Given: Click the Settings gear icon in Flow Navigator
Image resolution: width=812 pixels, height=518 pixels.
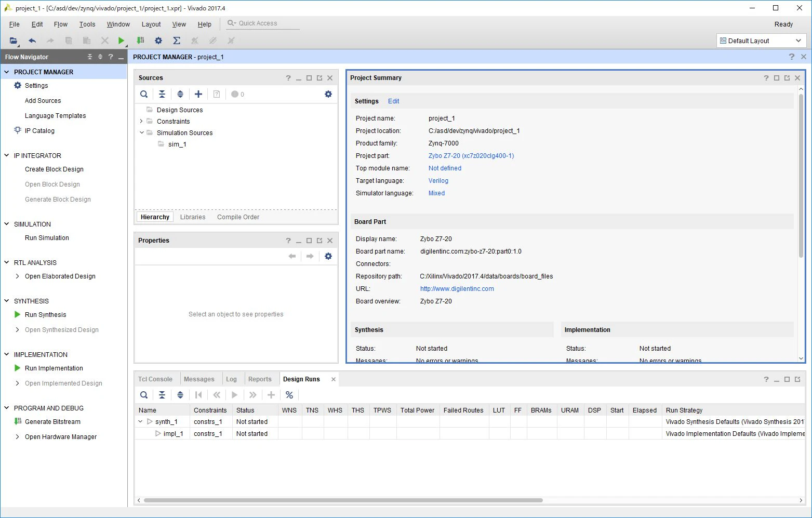Looking at the screenshot, I should [x=18, y=85].
